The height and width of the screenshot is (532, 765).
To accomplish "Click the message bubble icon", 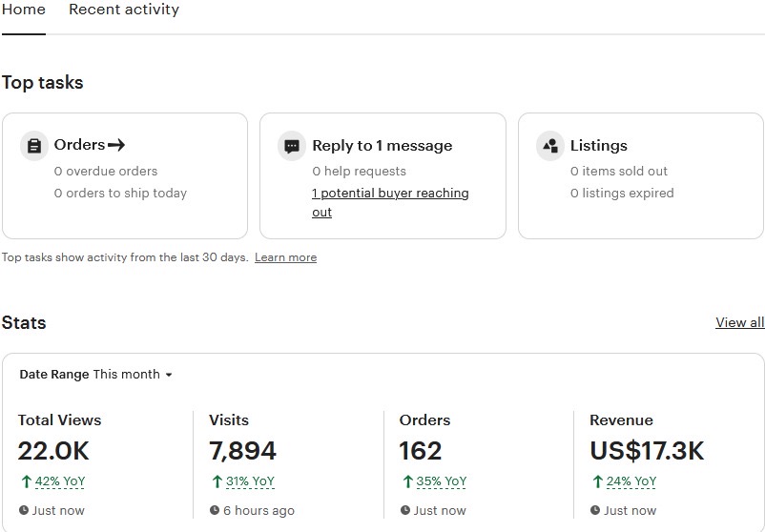I will click(x=292, y=146).
